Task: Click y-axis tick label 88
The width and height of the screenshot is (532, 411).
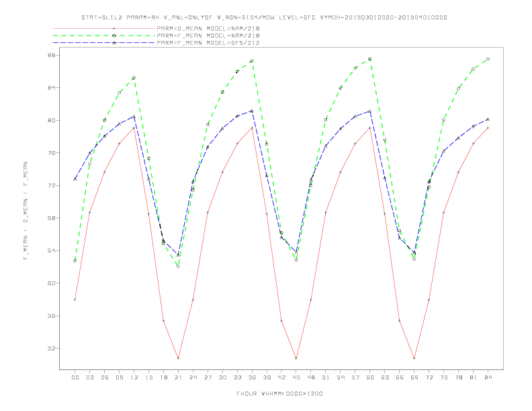Action: click(x=52, y=55)
